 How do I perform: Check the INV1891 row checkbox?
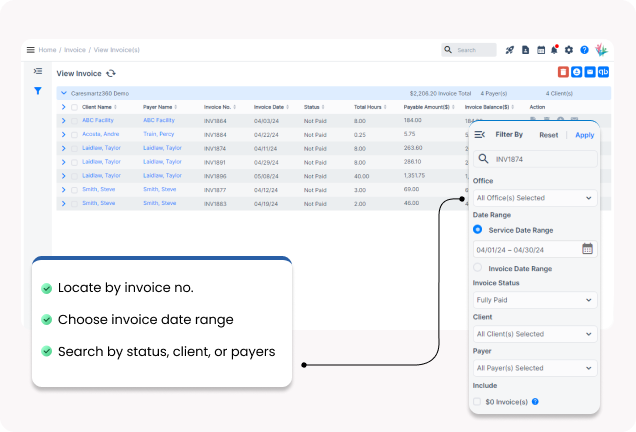click(x=74, y=162)
